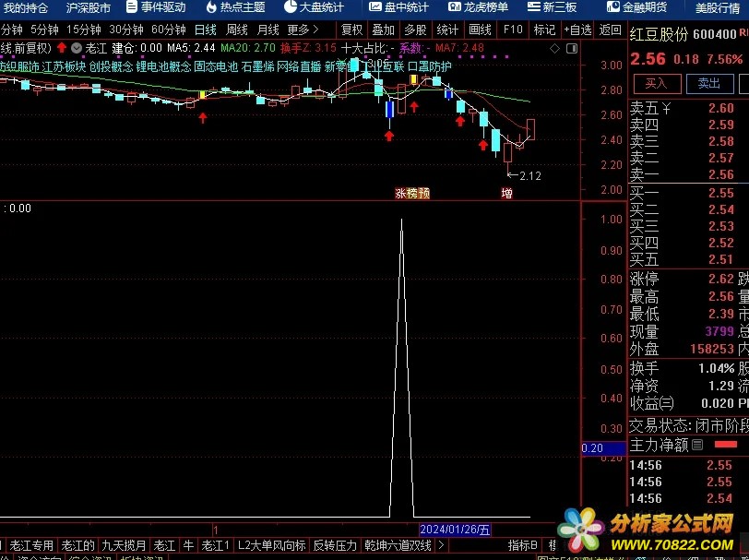This screenshot has height=560, width=749.
Task: Select the 乾坤六道双线 indicator tab
Action: click(x=398, y=544)
